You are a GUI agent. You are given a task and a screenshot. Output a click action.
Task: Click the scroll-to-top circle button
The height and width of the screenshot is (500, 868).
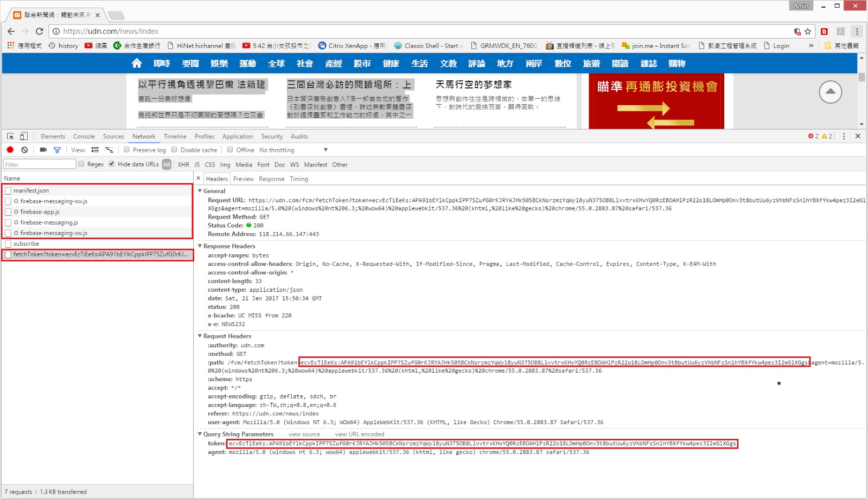pyautogui.click(x=830, y=92)
